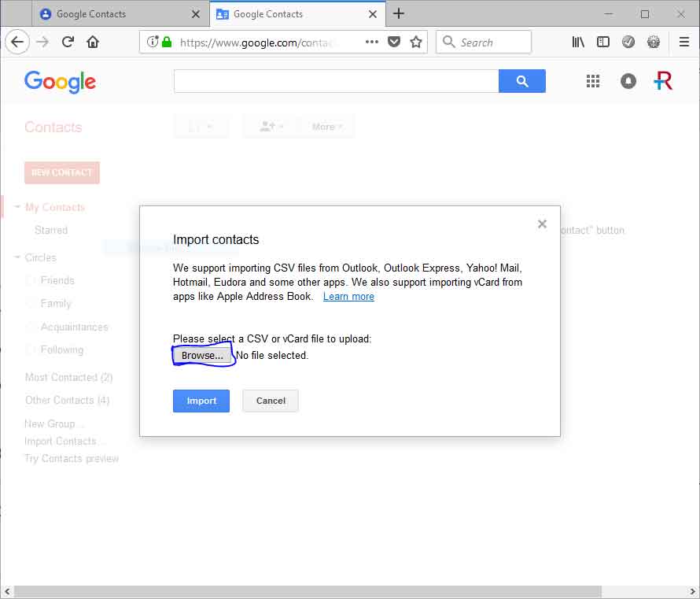This screenshot has width=700, height=599.
Task: Open the selection checkbox dropdown in toolbar
Action: [201, 127]
